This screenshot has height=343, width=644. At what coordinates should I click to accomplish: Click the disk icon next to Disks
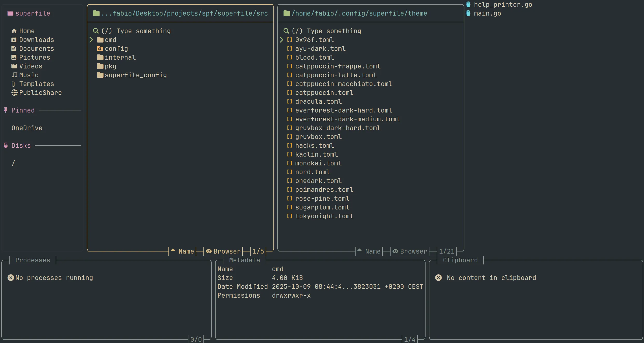tap(6, 145)
